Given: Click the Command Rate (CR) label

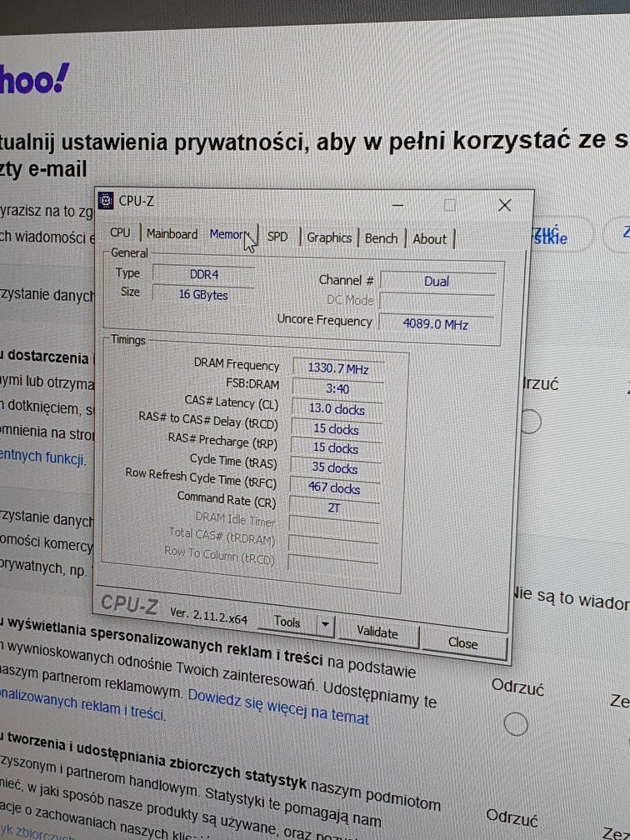Looking at the screenshot, I should pyautogui.click(x=227, y=500).
